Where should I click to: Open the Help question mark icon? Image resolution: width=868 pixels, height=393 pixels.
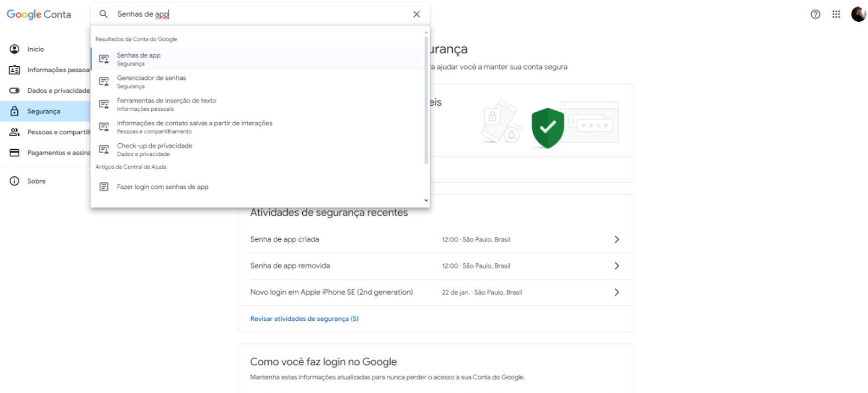point(815,15)
